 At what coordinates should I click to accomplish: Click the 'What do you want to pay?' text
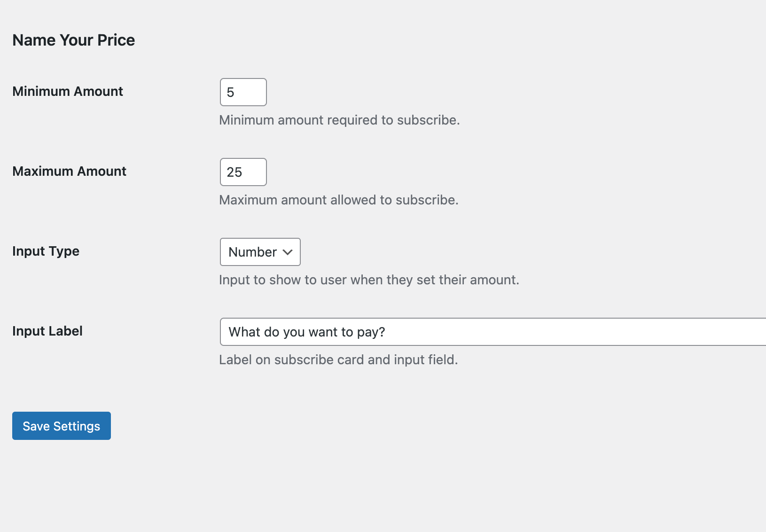point(307,332)
